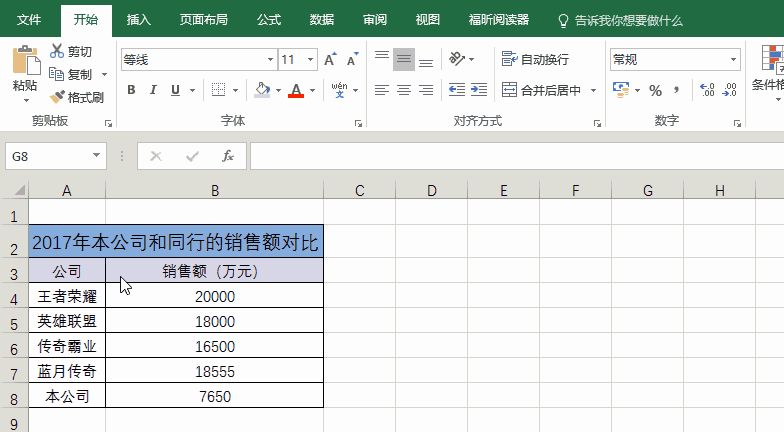Image resolution: width=784 pixels, height=432 pixels.
Task: Apply fill color with the paint bucket icon
Action: tap(262, 90)
